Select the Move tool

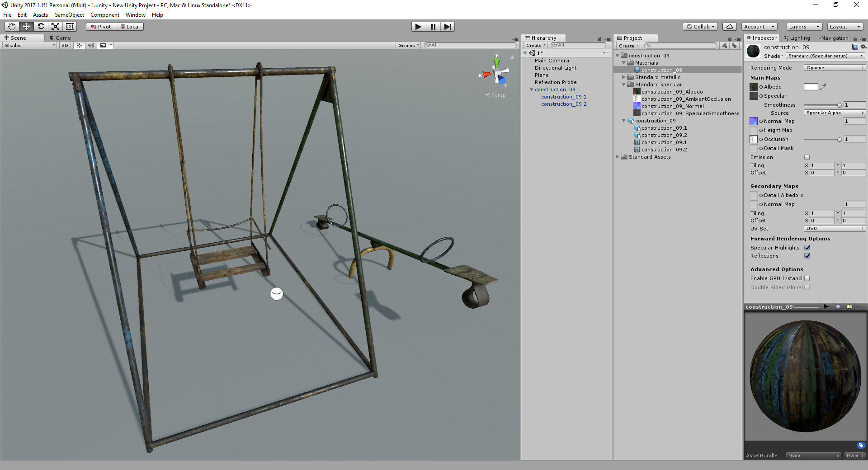tap(27, 27)
